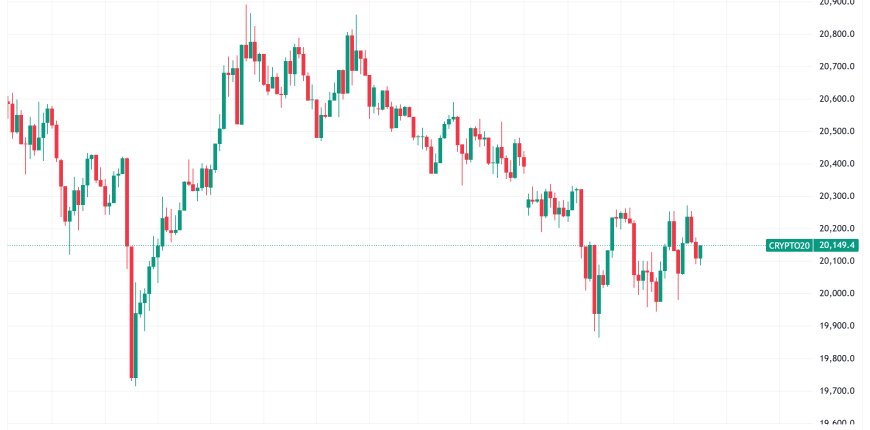This screenshot has height=430, width=870.
Task: Click the 19,900.0 price axis label
Action: 838,326
